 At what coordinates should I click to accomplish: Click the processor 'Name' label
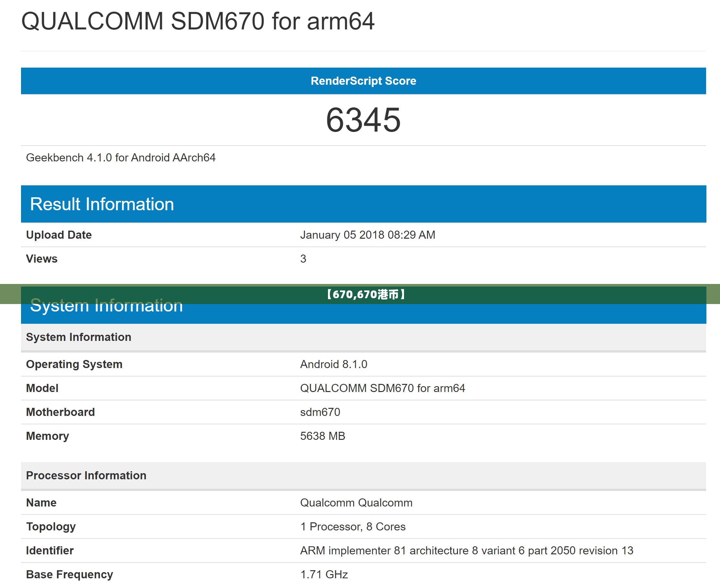click(x=41, y=503)
